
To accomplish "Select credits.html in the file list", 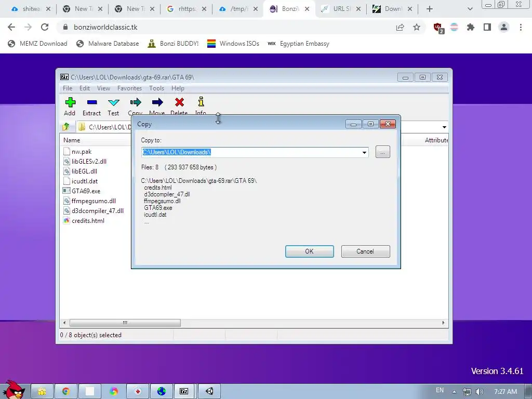I will point(84,220).
